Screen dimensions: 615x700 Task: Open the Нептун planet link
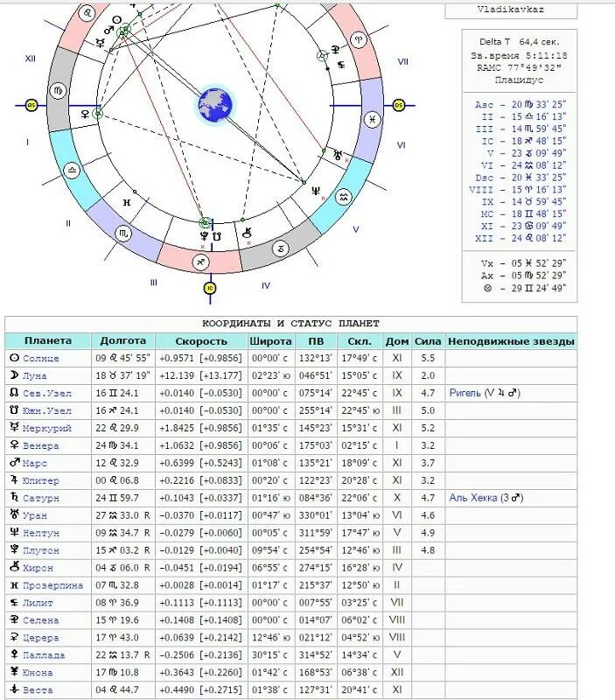coord(40,533)
